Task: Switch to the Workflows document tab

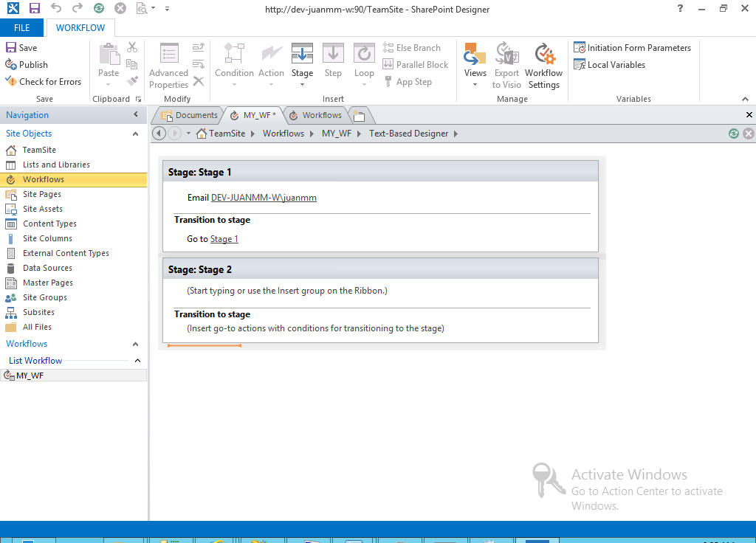Action: (x=316, y=115)
